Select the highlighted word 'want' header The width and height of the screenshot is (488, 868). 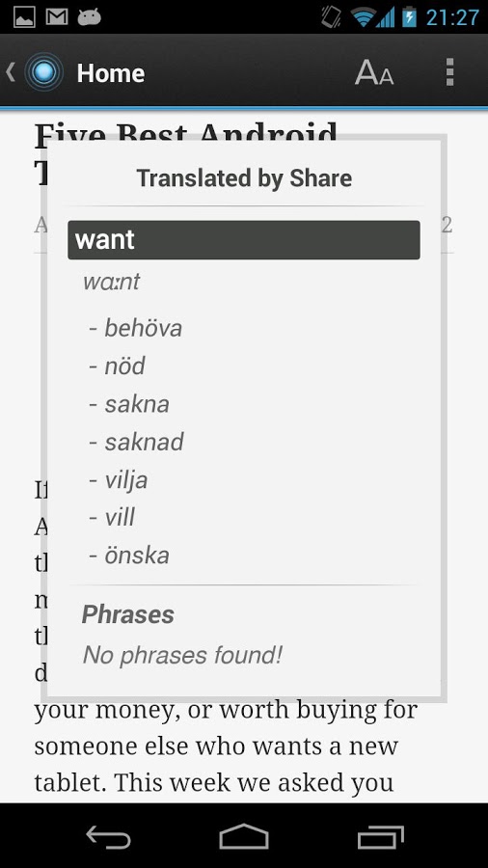244,240
